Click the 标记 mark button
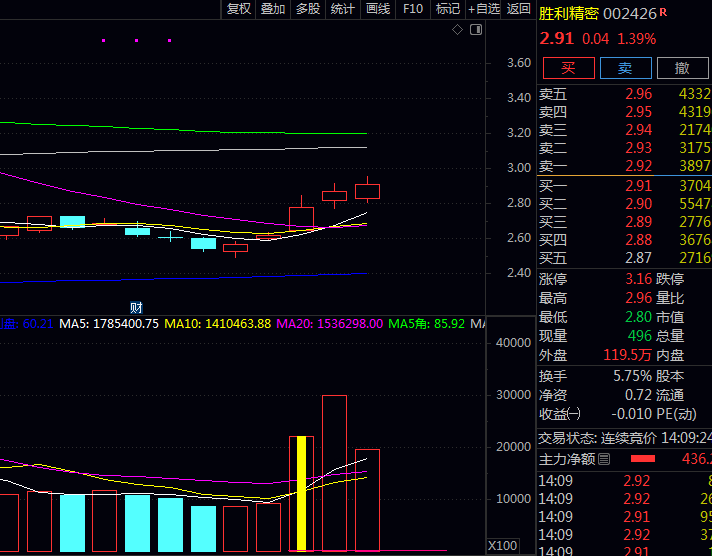The width and height of the screenshot is (712, 556). tap(448, 9)
